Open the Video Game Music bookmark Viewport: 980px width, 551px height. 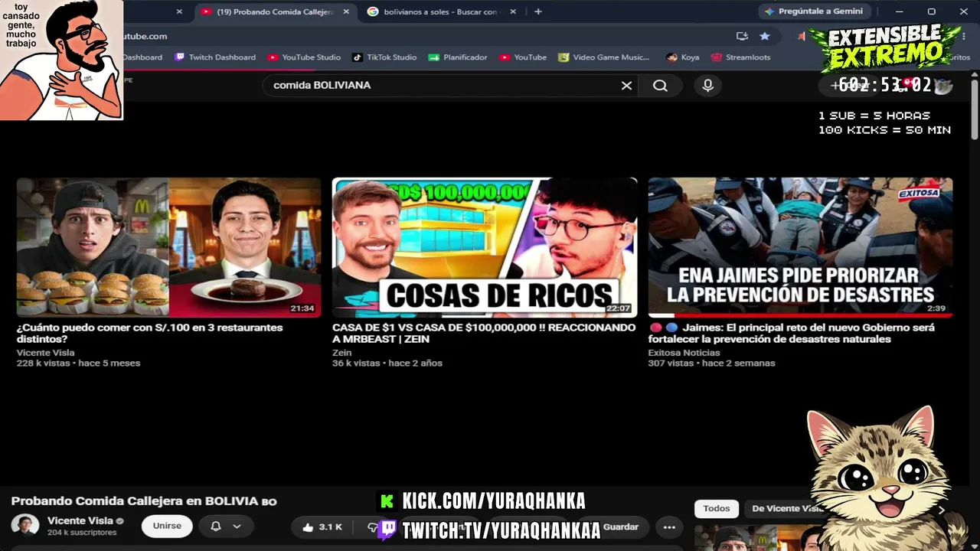pos(603,57)
